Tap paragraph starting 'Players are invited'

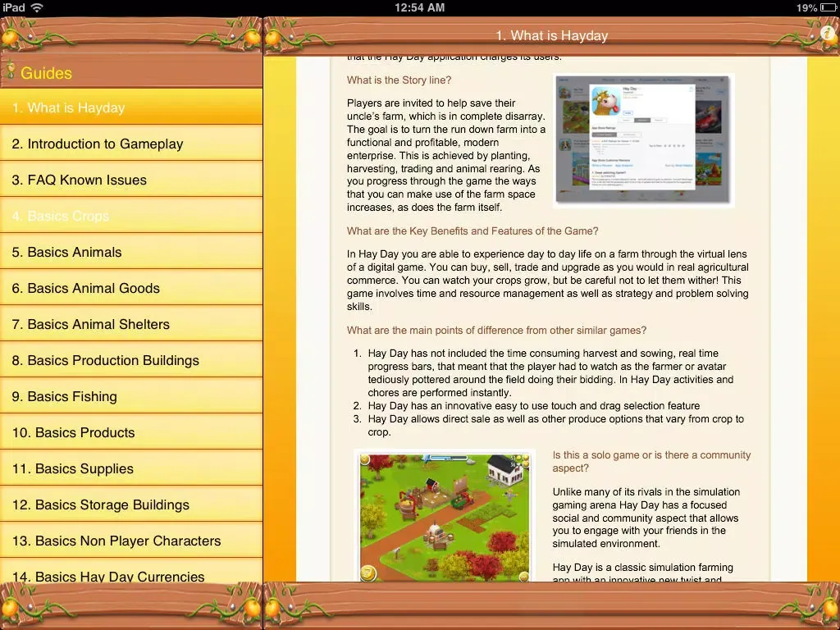[446, 155]
